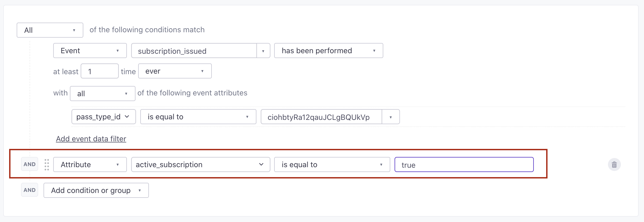
Task: Open the ever timeframe dropdown
Action: tap(175, 71)
